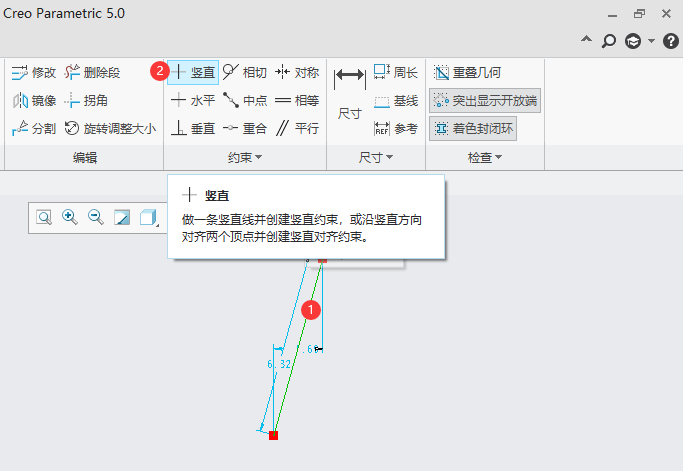This screenshot has height=471, width=683.
Task: Open the command search magnifier
Action: pyautogui.click(x=609, y=41)
